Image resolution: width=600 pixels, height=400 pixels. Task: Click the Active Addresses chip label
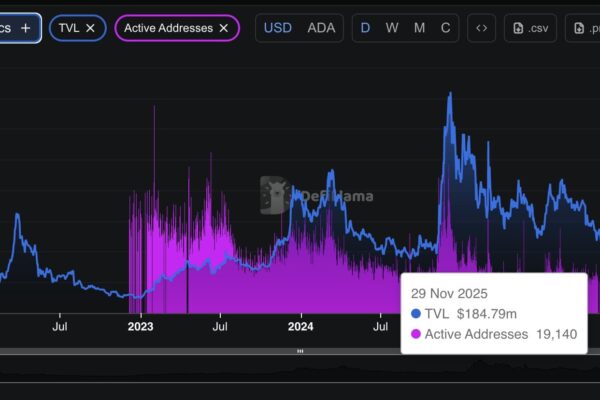coord(167,28)
